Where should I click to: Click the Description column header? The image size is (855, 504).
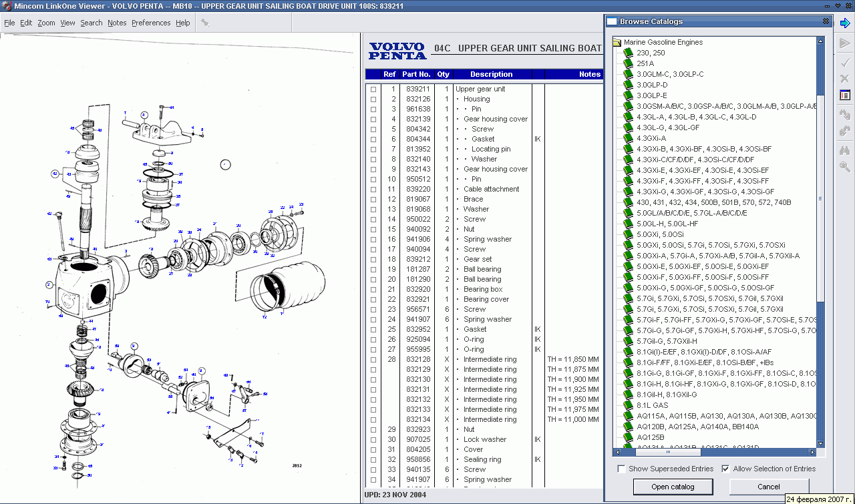492,74
